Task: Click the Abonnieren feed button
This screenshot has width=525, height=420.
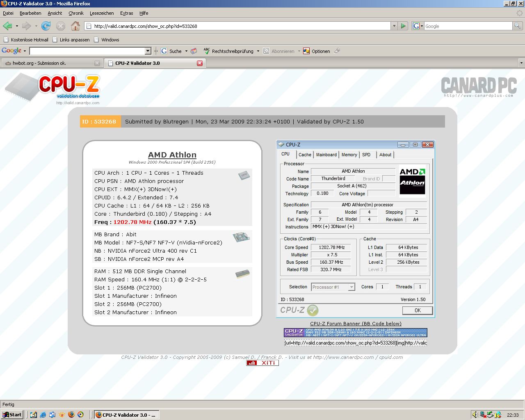Action: (279, 51)
